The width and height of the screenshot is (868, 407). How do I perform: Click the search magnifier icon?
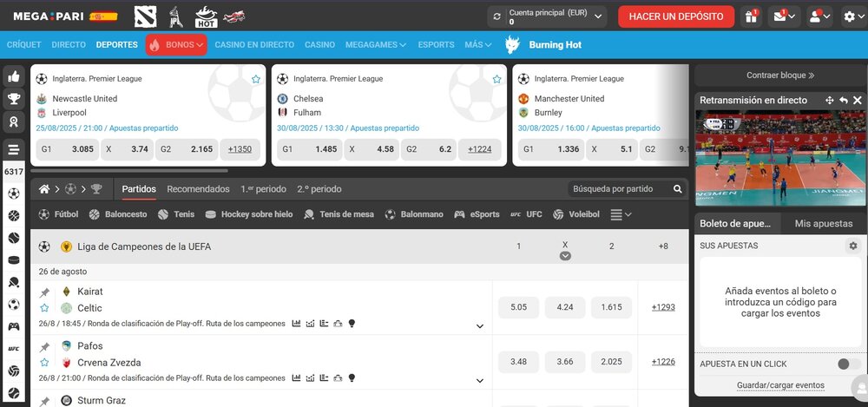pos(678,189)
